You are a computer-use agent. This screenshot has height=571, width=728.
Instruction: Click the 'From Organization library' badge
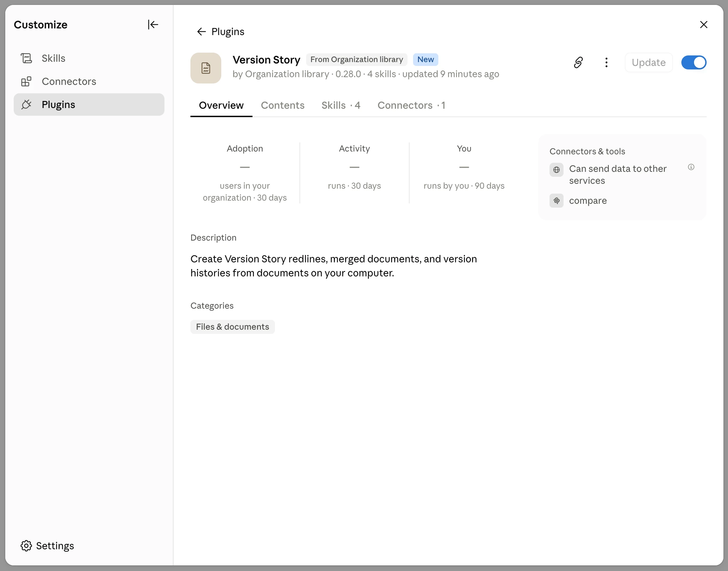(357, 60)
